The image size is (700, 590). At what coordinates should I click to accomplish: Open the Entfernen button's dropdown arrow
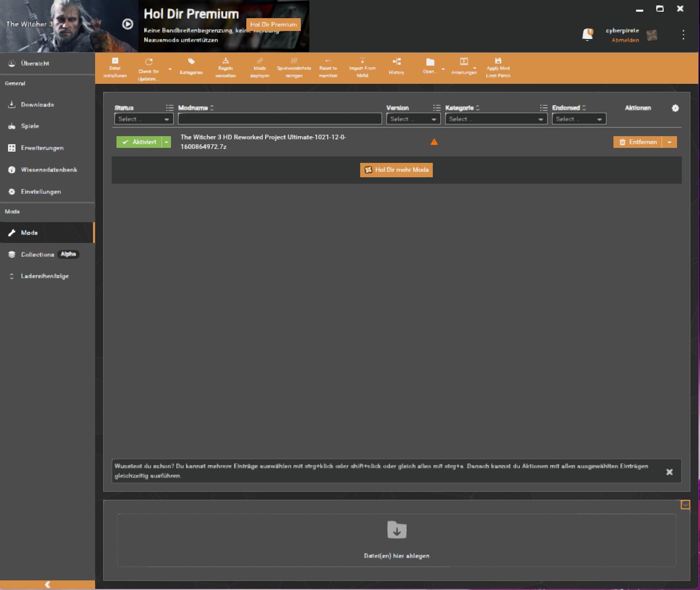click(670, 142)
